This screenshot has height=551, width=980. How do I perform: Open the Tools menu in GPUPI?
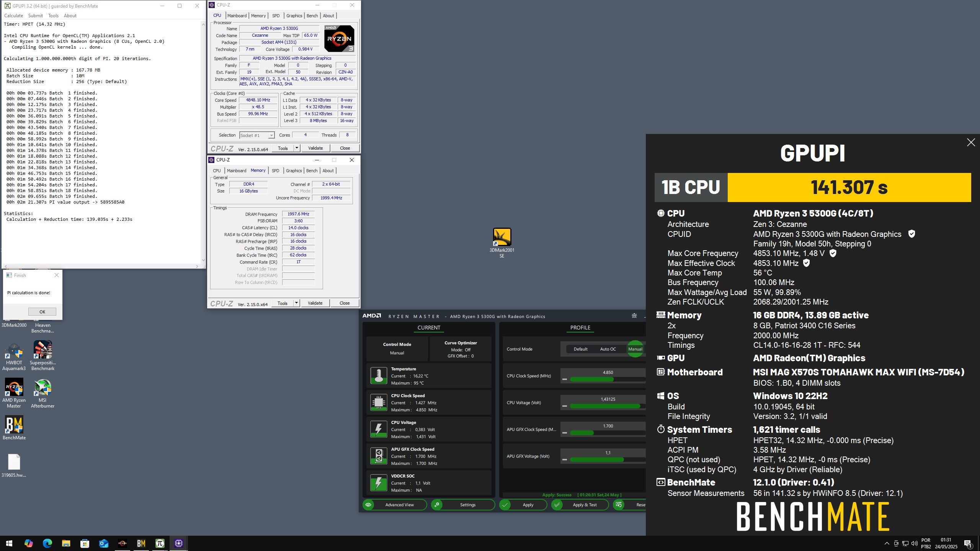point(53,16)
